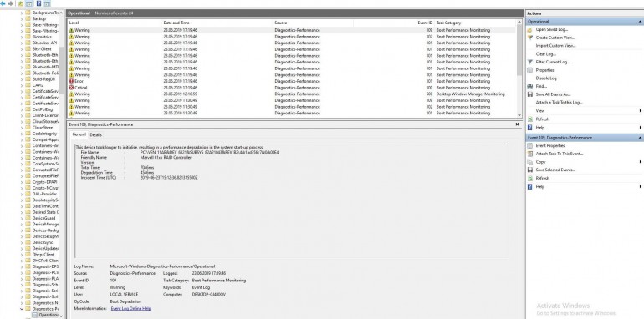The image size is (644, 319).
Task: Click the Save All Events As disk icon
Action: click(529, 94)
